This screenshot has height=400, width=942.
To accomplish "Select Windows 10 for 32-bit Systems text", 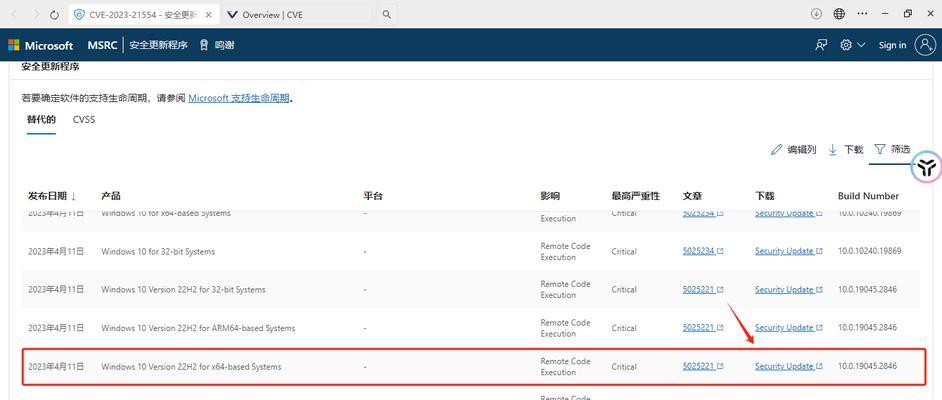I will click(158, 251).
